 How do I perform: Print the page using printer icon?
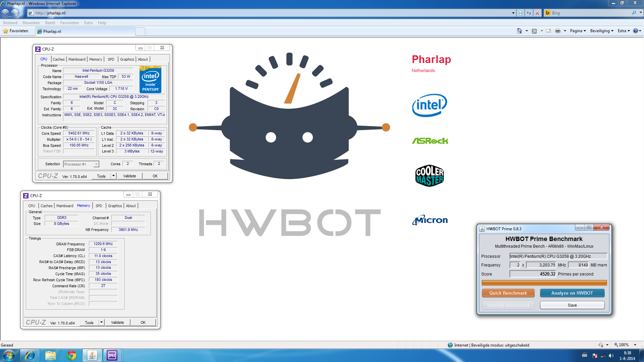(x=558, y=31)
